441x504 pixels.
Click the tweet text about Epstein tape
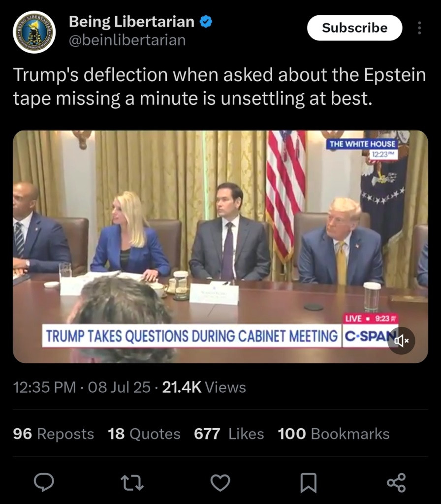click(220, 86)
